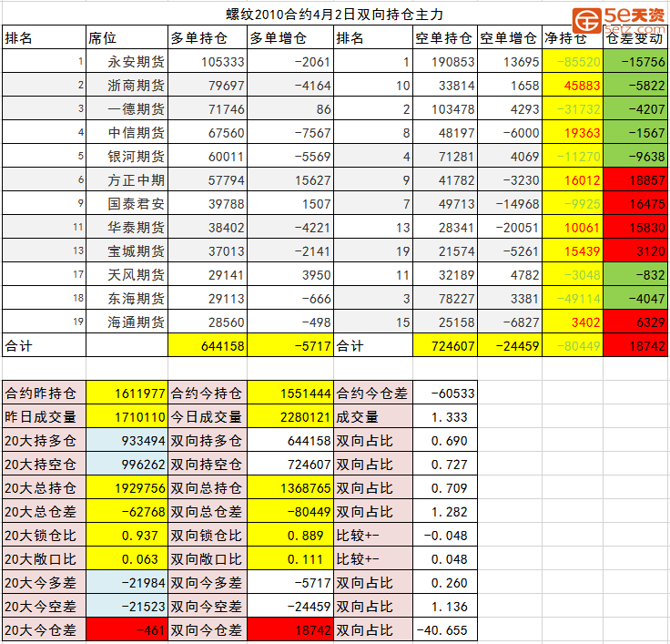Select the total long position 644158 in 合计 row

[x=208, y=345]
